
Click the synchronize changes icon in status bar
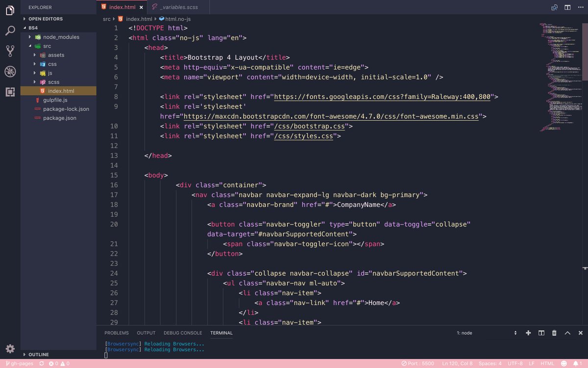click(x=42, y=364)
